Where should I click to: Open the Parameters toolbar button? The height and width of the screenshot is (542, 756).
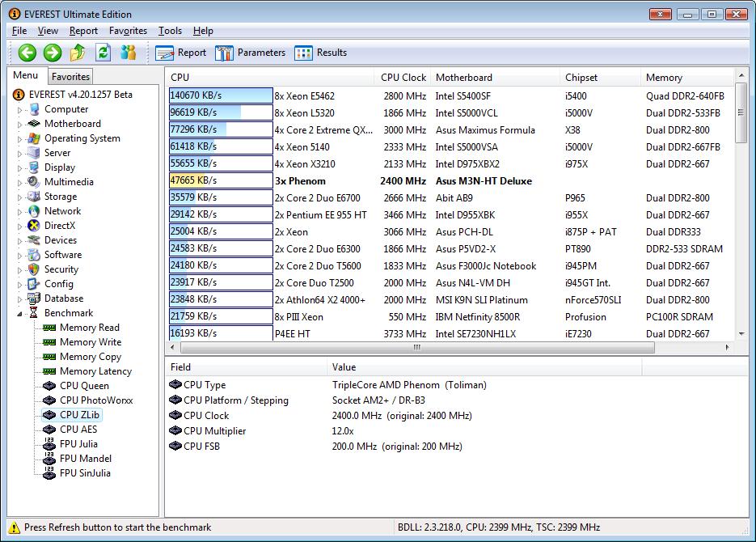click(x=250, y=53)
